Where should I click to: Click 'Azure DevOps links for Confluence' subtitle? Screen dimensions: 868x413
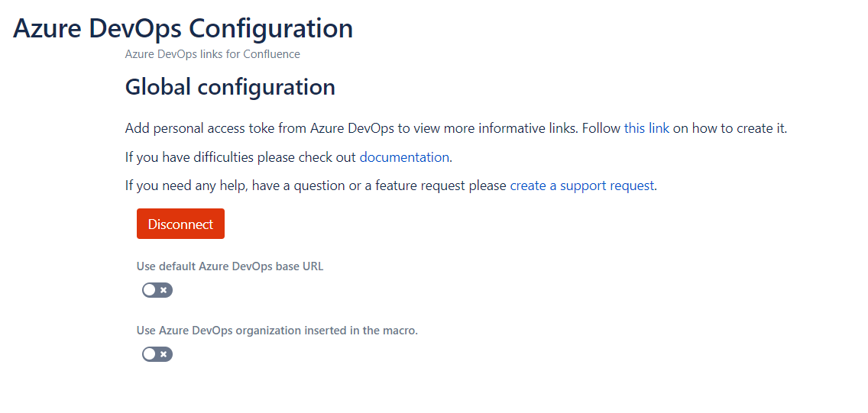212,54
